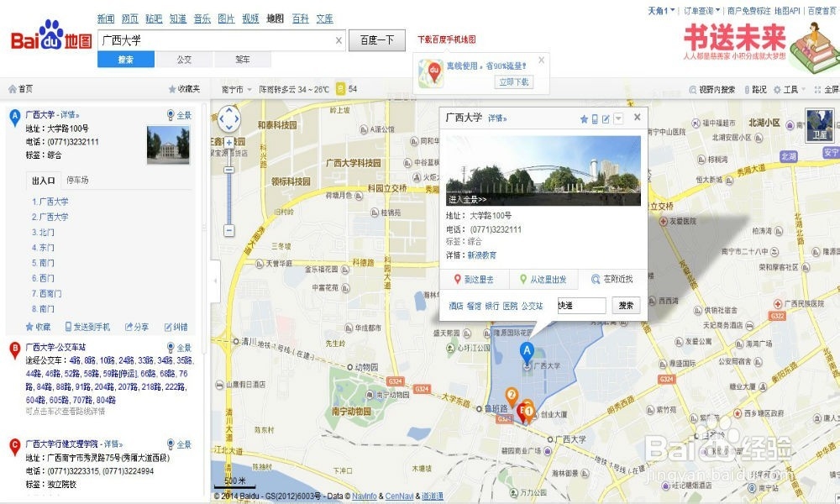Zoom in with the plus button
Viewport: 840px width, 504px height.
pyautogui.click(x=228, y=143)
